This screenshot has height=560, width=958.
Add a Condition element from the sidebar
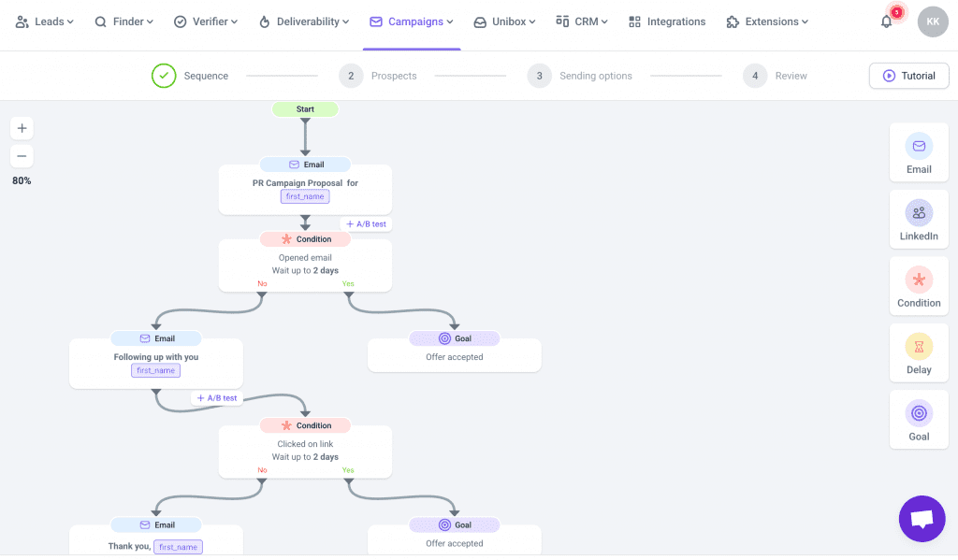point(918,285)
